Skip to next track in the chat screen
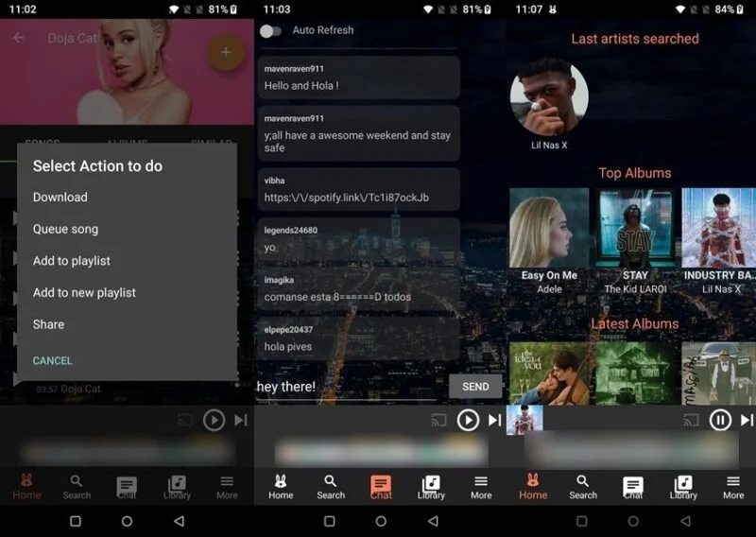756x537 pixels. pyautogui.click(x=494, y=420)
